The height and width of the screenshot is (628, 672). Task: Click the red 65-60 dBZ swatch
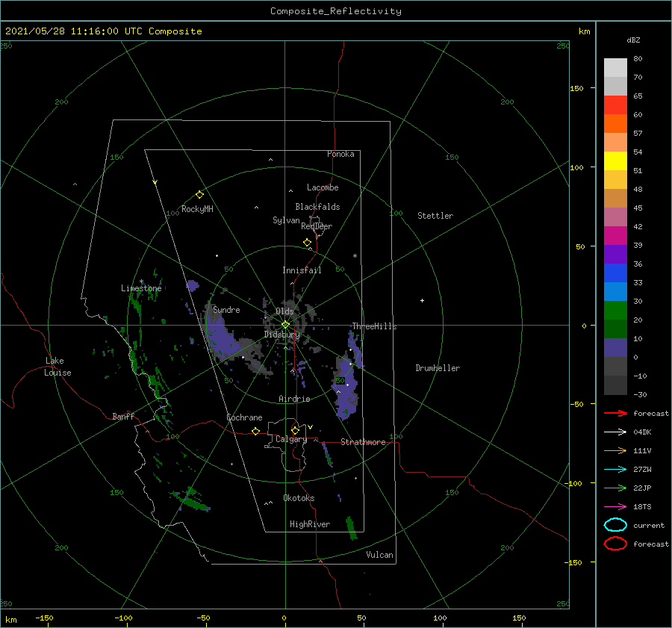(x=615, y=105)
